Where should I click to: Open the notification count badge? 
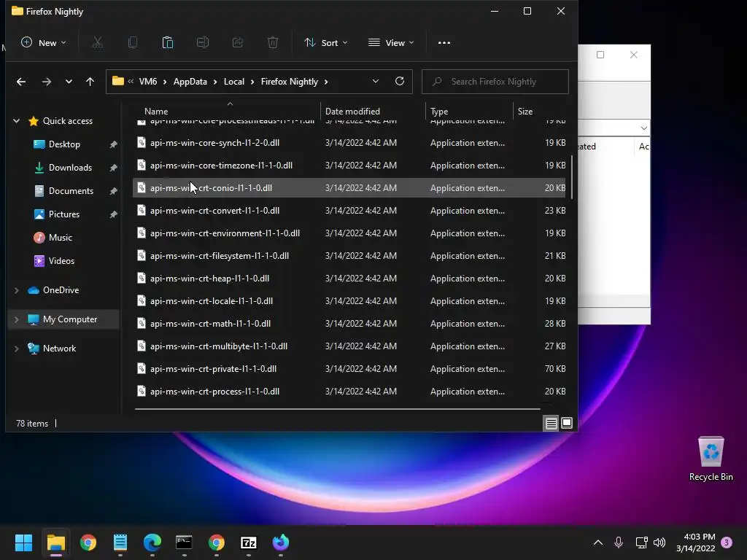[x=727, y=542]
